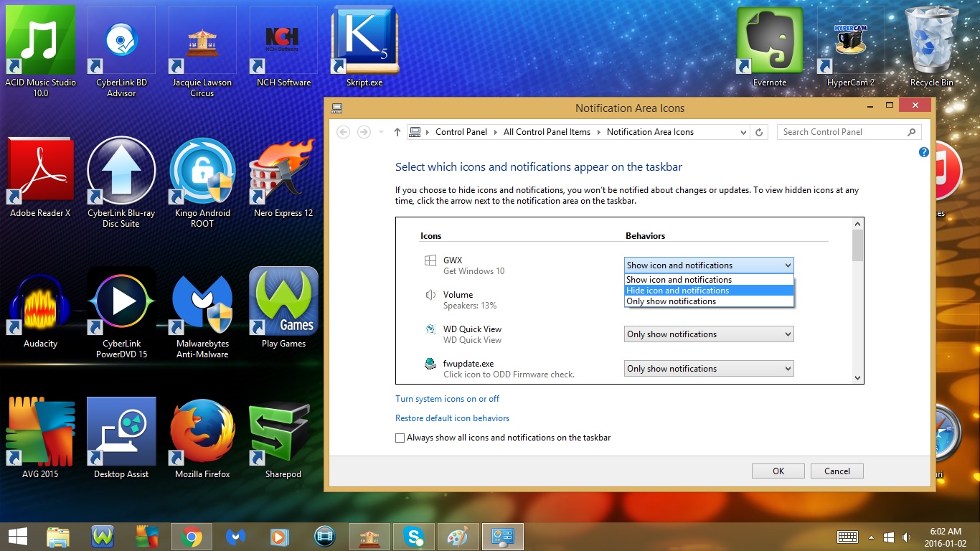Image resolution: width=980 pixels, height=551 pixels.
Task: Enable Always show all icons checkbox
Action: (x=400, y=438)
